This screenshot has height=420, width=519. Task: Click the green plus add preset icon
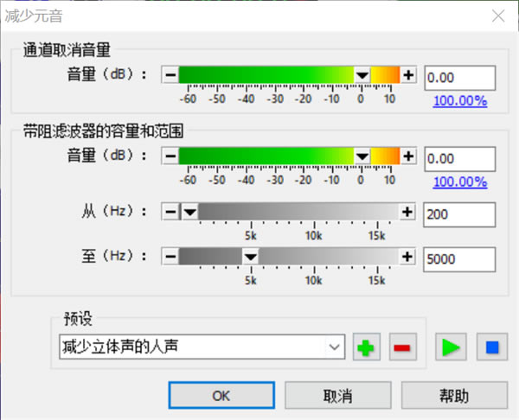coord(368,348)
